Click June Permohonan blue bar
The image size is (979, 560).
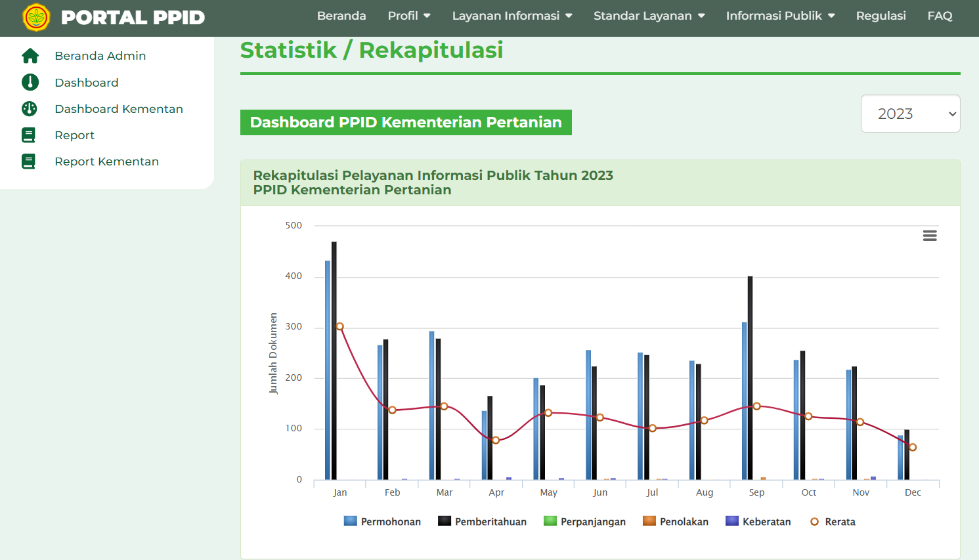coord(588,415)
